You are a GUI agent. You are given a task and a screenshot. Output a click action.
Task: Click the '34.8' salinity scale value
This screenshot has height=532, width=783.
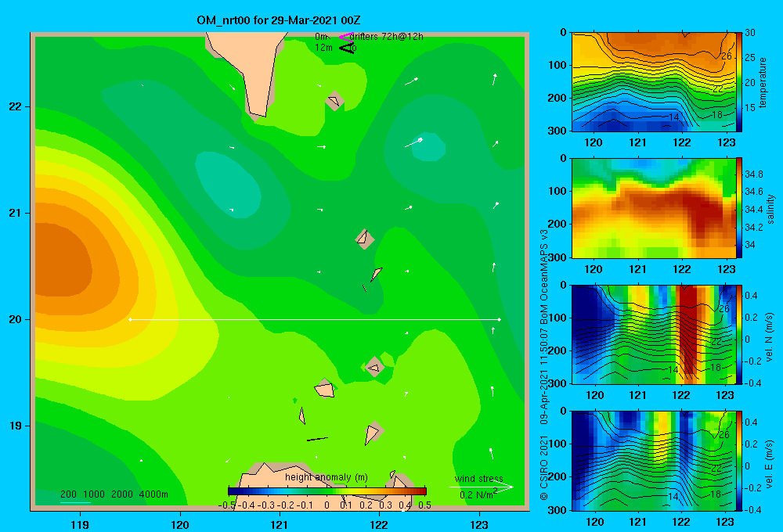click(753, 174)
